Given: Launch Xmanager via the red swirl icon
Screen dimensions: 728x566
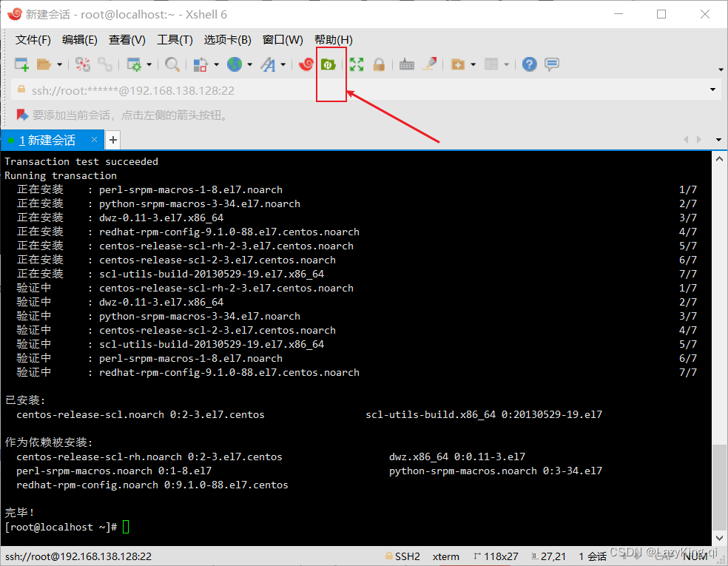Looking at the screenshot, I should pyautogui.click(x=306, y=64).
